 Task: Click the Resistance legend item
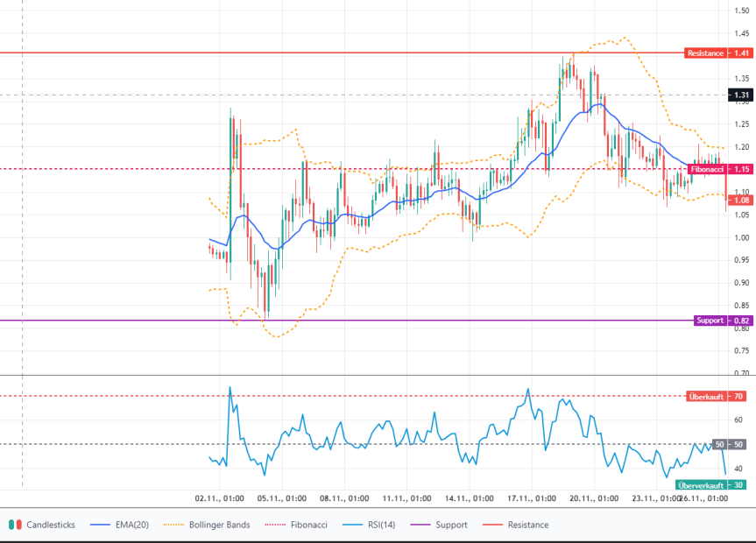[527, 525]
